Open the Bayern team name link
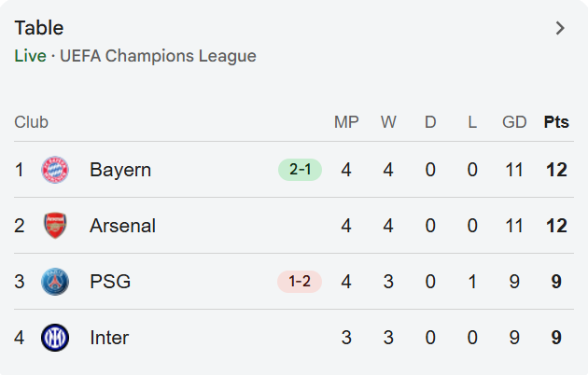The height and width of the screenshot is (375, 588). point(120,170)
